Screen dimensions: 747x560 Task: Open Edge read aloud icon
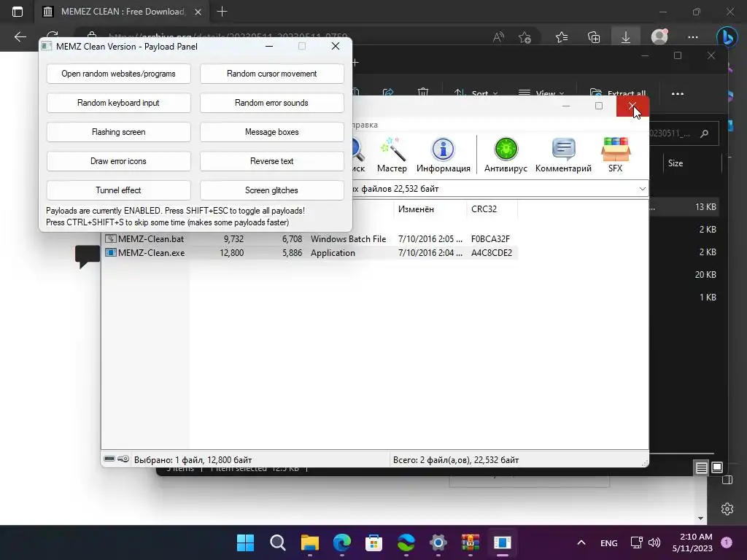point(498,37)
